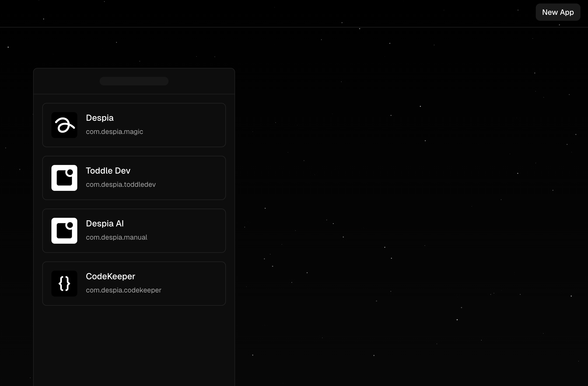
Task: Click the com.despia.codekeeper bundle identifier
Action: point(123,290)
